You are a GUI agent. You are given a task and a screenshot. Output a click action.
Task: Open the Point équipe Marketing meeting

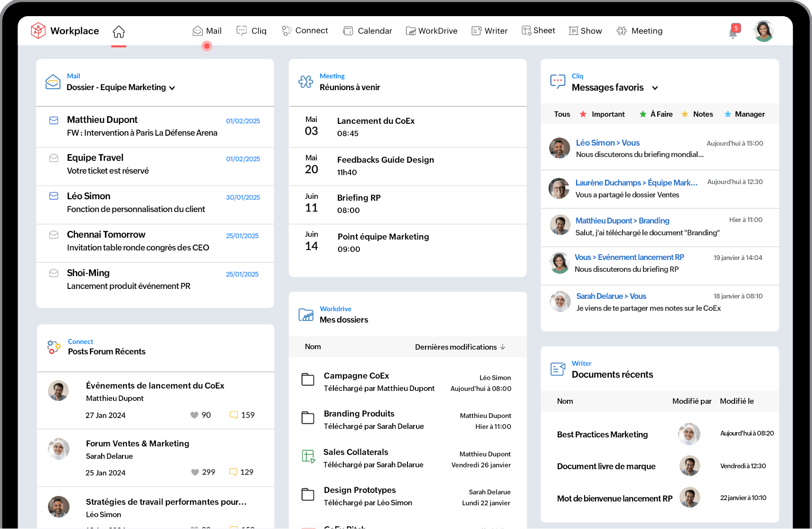pos(407,243)
